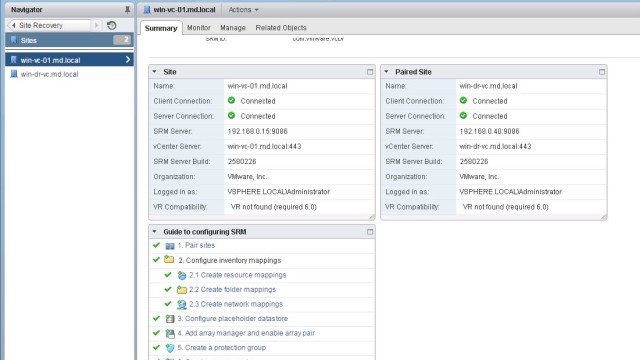The width and height of the screenshot is (640, 360).
Task: Expand the win-vc-01.md.local chevron
Action: pos(128,60)
